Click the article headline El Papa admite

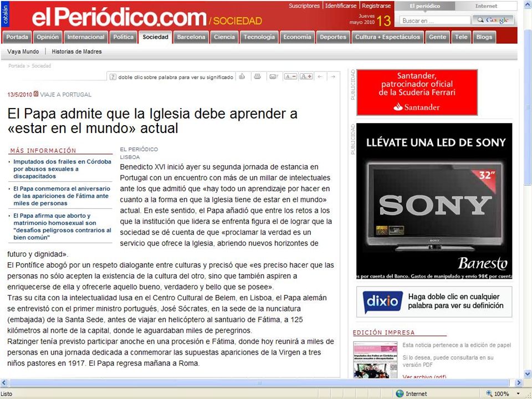coord(152,121)
